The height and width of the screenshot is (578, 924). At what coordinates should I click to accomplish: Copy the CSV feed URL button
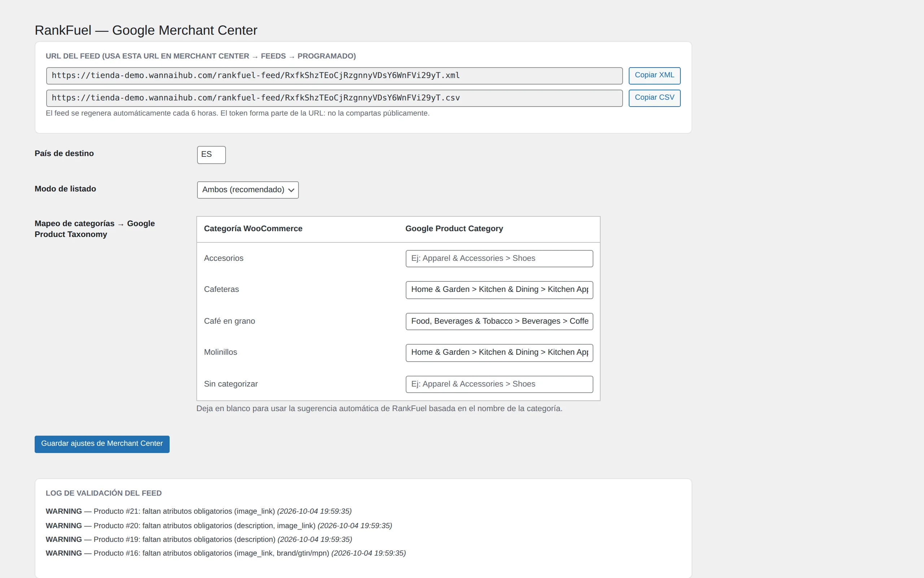click(x=654, y=98)
